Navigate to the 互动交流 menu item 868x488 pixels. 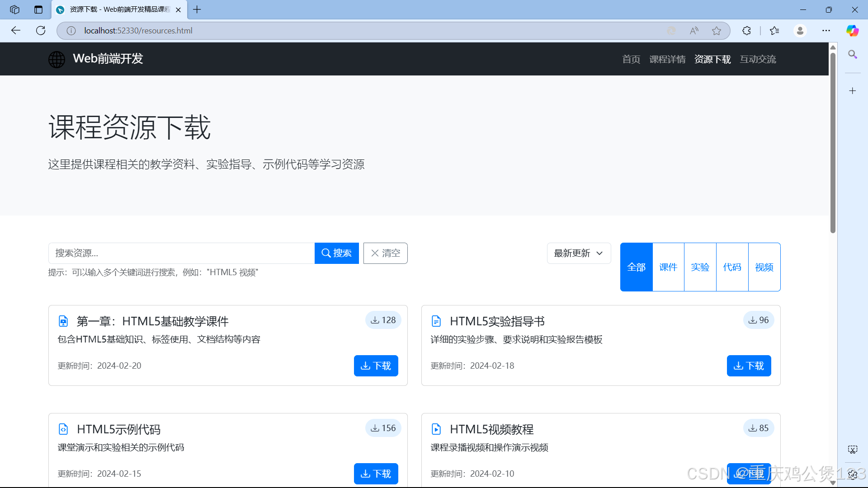click(x=758, y=59)
